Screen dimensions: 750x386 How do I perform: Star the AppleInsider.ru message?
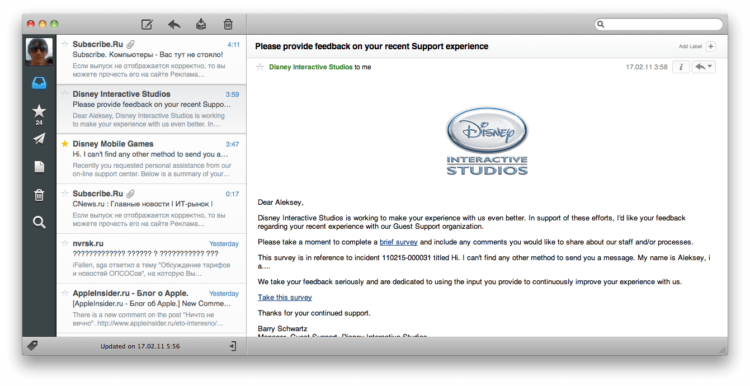pyautogui.click(x=65, y=293)
